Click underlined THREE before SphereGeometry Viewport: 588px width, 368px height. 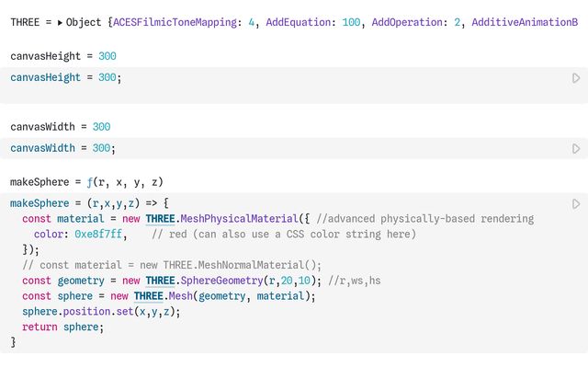point(160,281)
